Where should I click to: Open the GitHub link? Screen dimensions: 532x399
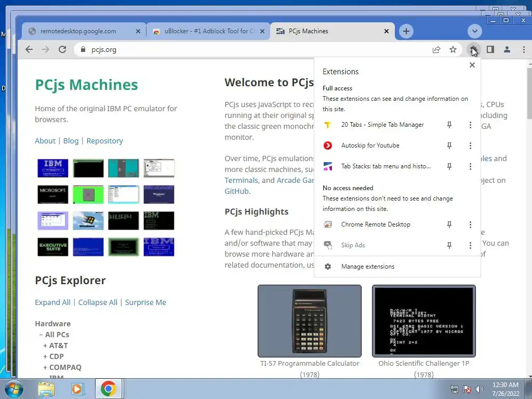236,191
